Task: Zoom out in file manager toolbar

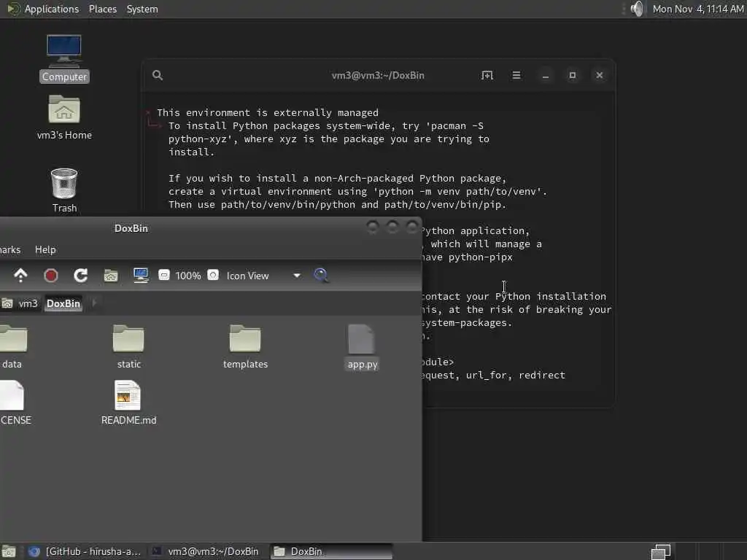Action: coord(164,275)
